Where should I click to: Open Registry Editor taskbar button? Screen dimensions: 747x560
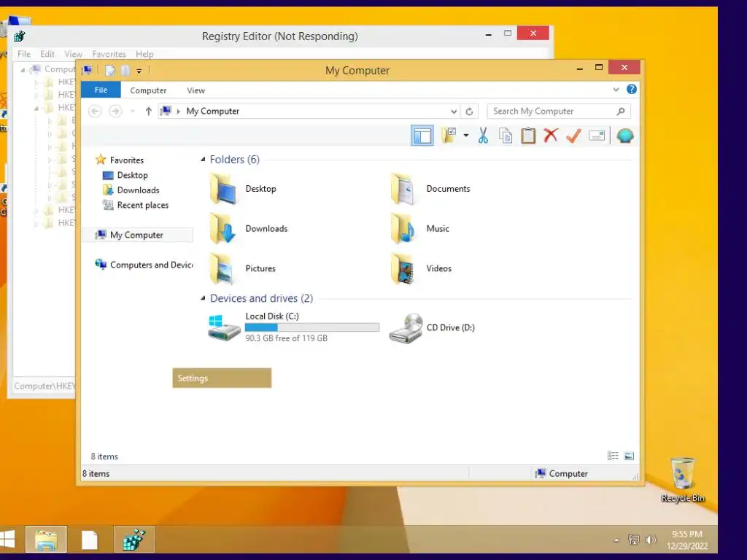pos(134,540)
